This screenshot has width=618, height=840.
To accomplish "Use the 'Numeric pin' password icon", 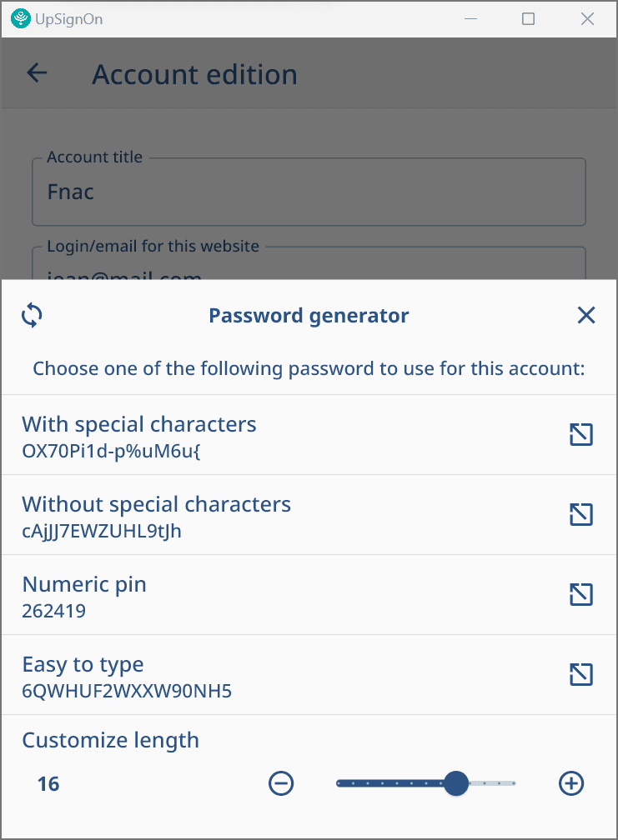I will [x=580, y=594].
